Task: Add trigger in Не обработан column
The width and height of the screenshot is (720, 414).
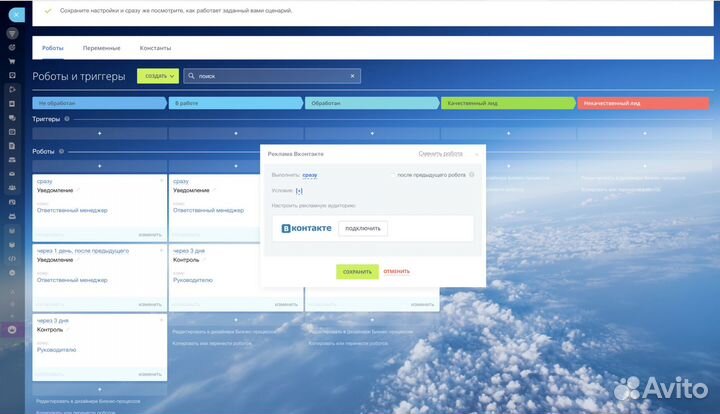Action: [x=100, y=133]
